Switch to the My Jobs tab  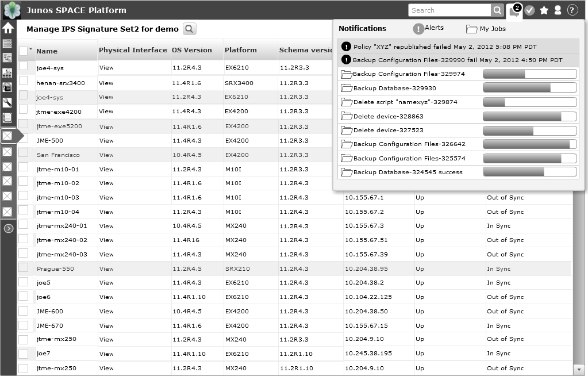[x=486, y=29]
